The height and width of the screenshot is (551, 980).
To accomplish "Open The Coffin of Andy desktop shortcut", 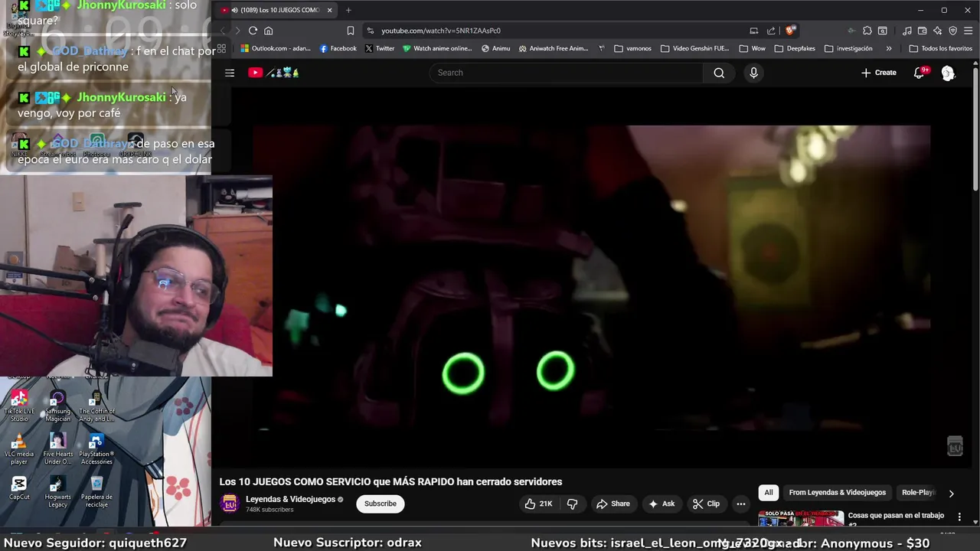I will tap(96, 406).
